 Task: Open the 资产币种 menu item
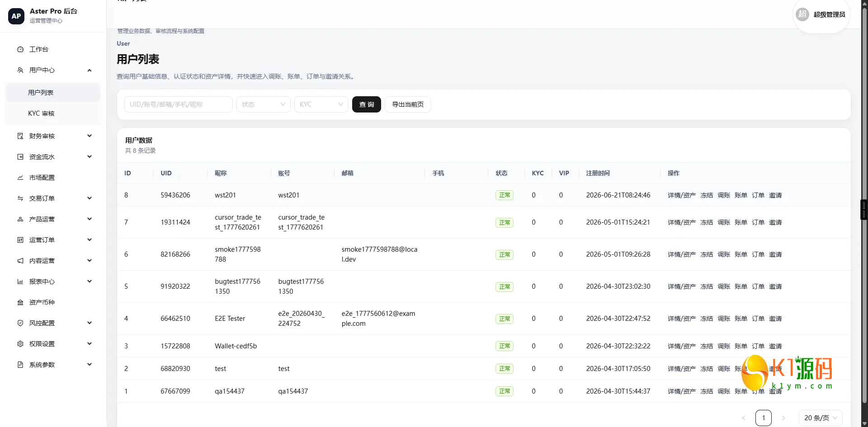coord(53,302)
